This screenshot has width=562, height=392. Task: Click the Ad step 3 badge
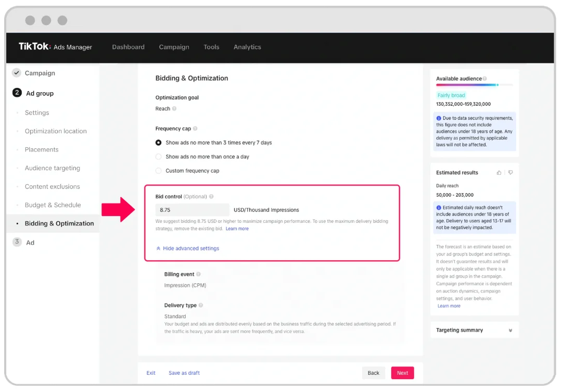tap(17, 242)
